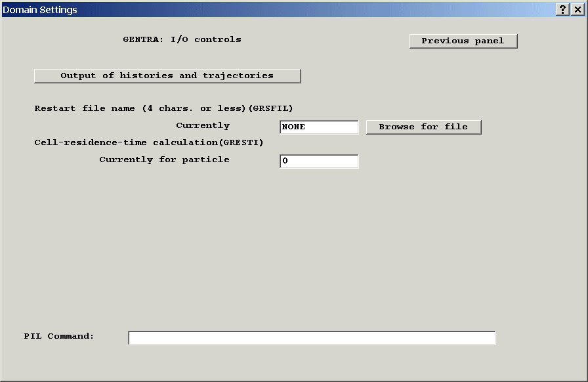Click the GENTRA: I/O controls heading

182,39
